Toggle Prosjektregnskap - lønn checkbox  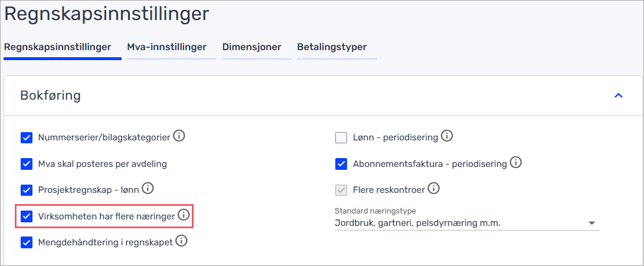click(x=27, y=190)
